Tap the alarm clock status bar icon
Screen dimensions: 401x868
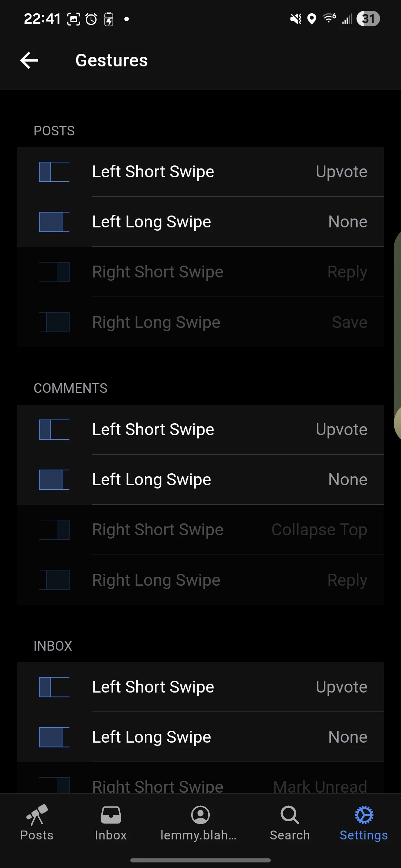coord(91,19)
